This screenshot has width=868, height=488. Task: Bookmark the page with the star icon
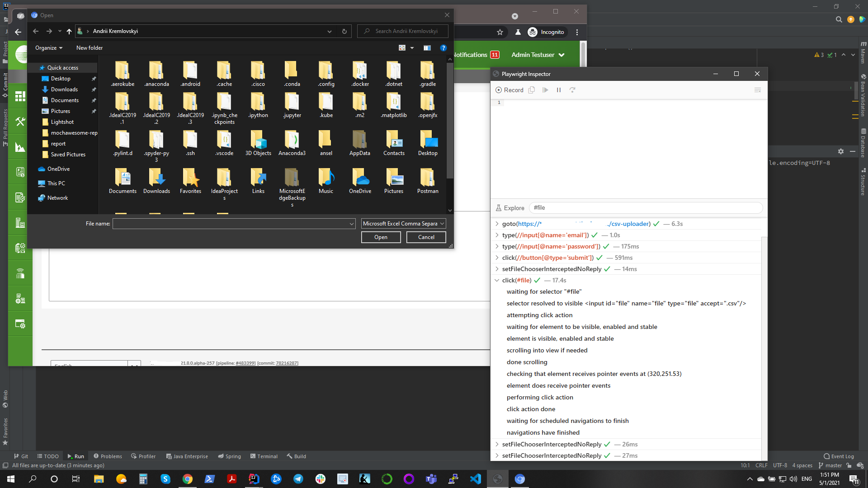pos(500,32)
